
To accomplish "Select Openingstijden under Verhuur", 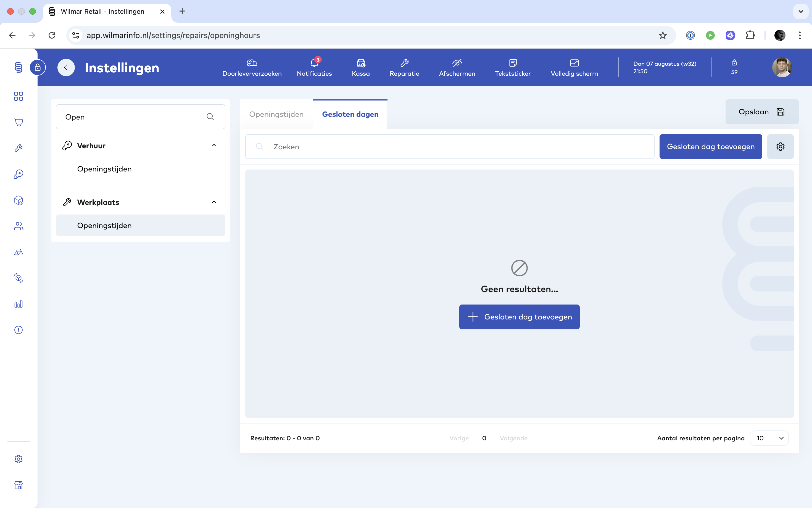I will click(x=104, y=169).
